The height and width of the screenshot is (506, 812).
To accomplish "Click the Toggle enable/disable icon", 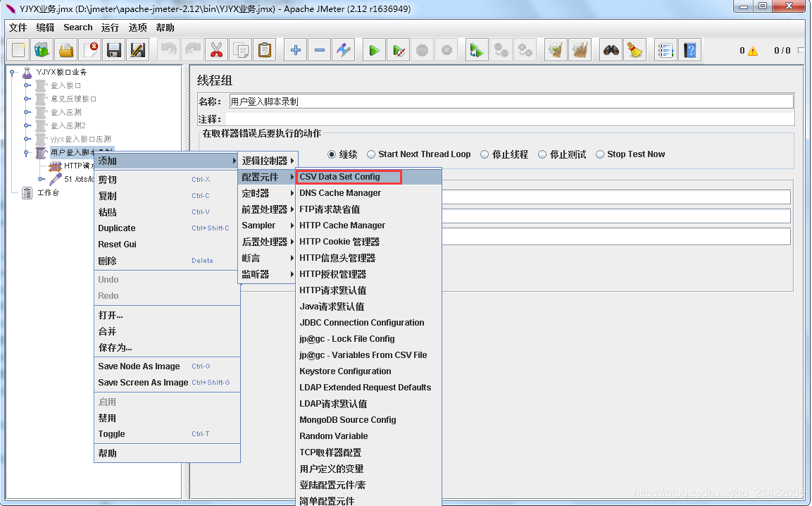I will pos(344,50).
